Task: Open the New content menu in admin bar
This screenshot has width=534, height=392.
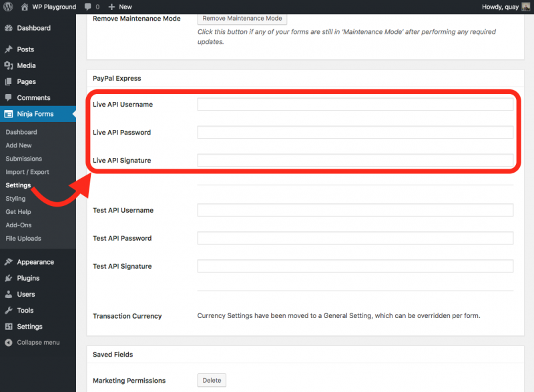Action: (x=119, y=7)
